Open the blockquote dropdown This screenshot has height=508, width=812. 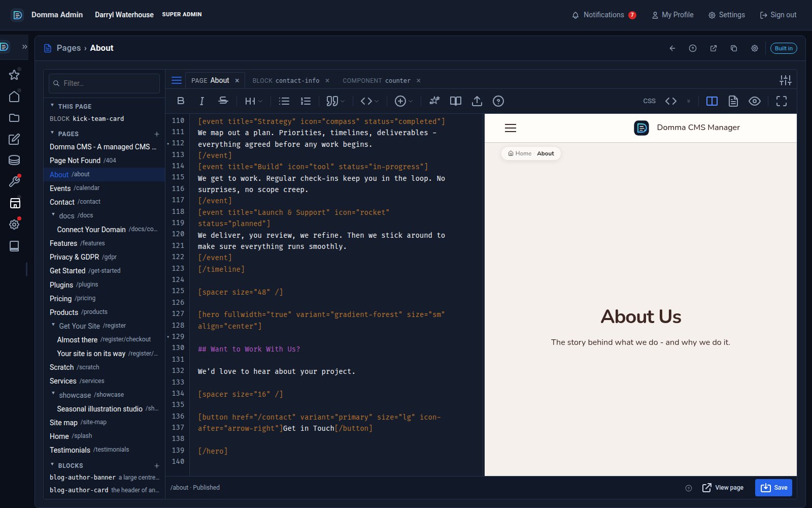click(x=335, y=101)
